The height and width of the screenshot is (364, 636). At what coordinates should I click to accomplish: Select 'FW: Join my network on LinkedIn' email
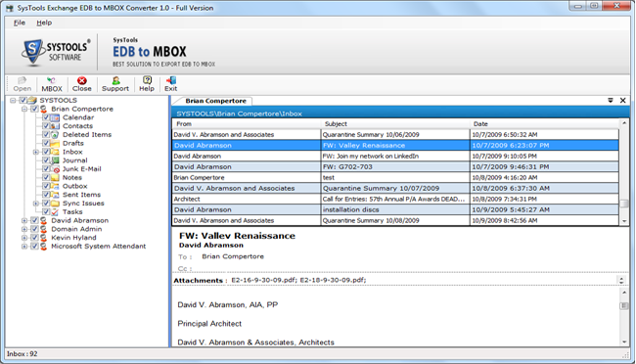pyautogui.click(x=395, y=157)
